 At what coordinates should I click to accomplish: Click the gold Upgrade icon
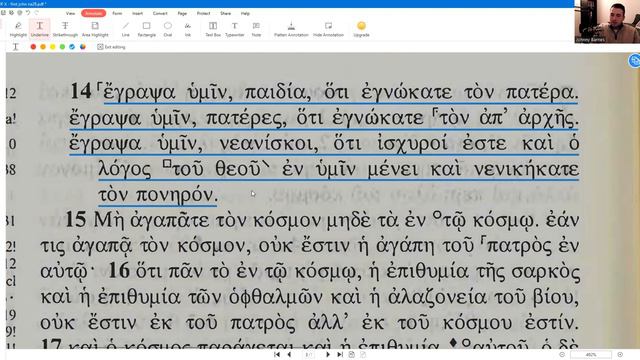click(x=361, y=26)
